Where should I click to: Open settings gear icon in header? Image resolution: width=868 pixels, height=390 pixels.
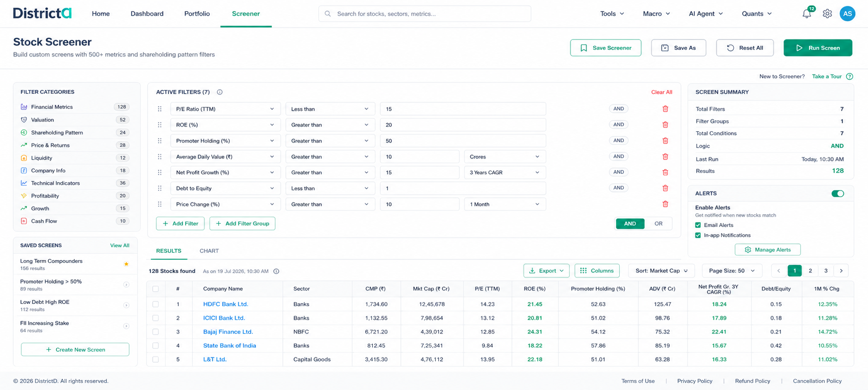827,13
